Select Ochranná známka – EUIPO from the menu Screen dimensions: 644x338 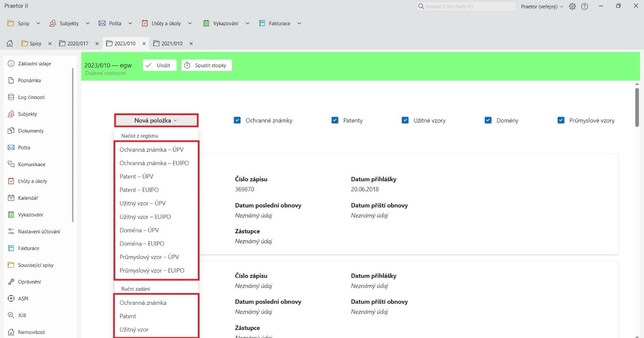[155, 163]
